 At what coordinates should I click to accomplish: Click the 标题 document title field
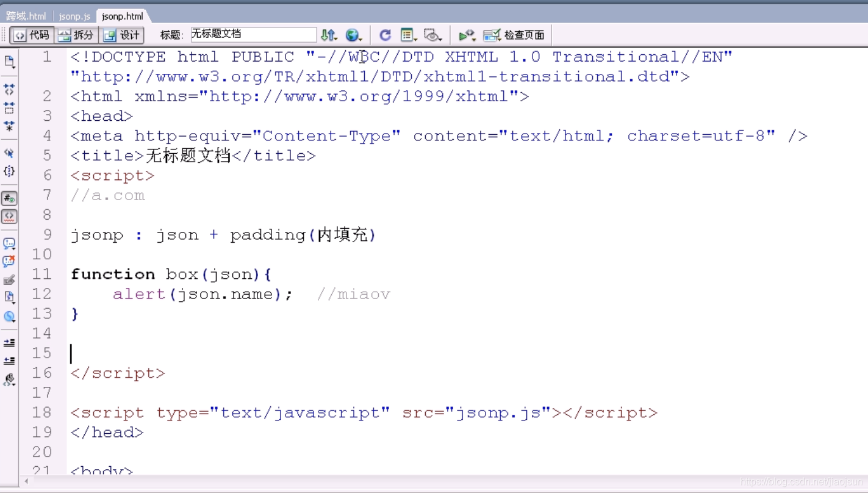coord(253,35)
